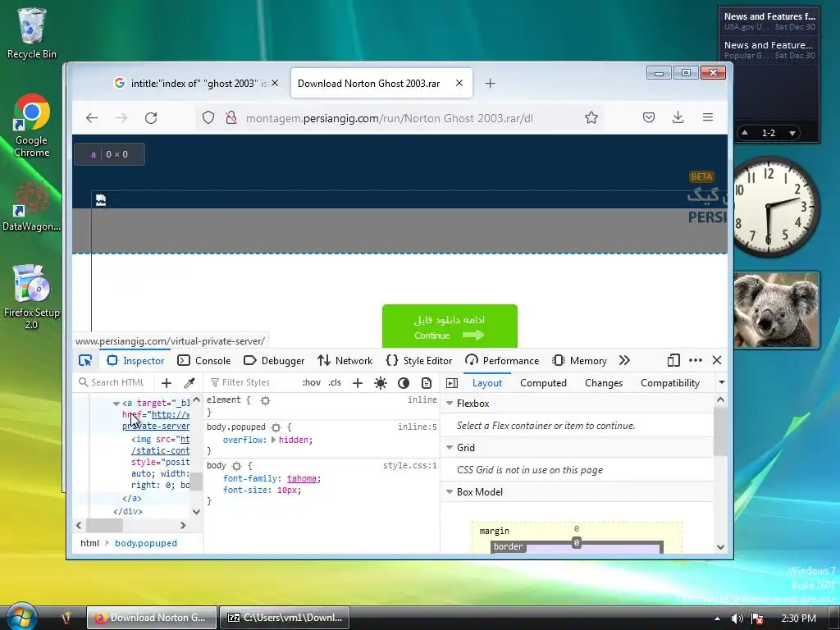Open DevTools three-dot options menu
Screen dimensions: 840x630
[x=696, y=361]
